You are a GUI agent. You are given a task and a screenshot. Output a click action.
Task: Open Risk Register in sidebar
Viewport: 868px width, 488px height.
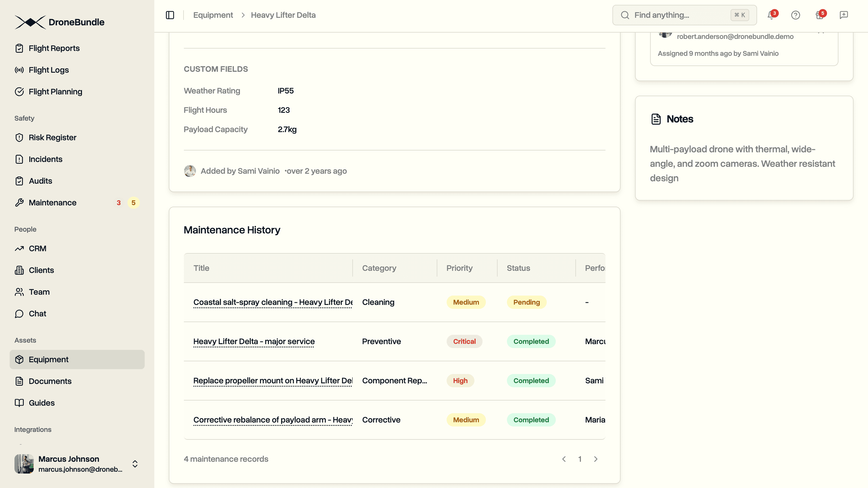click(x=77, y=138)
